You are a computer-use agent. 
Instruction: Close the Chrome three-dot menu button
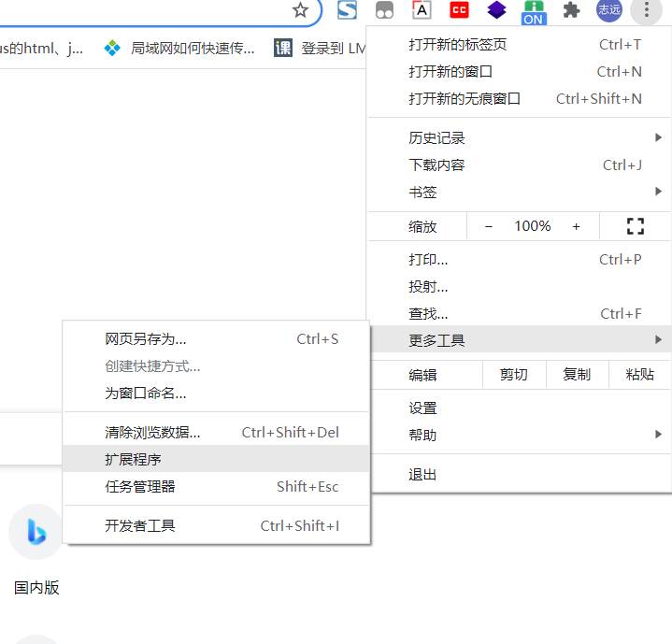click(x=646, y=10)
